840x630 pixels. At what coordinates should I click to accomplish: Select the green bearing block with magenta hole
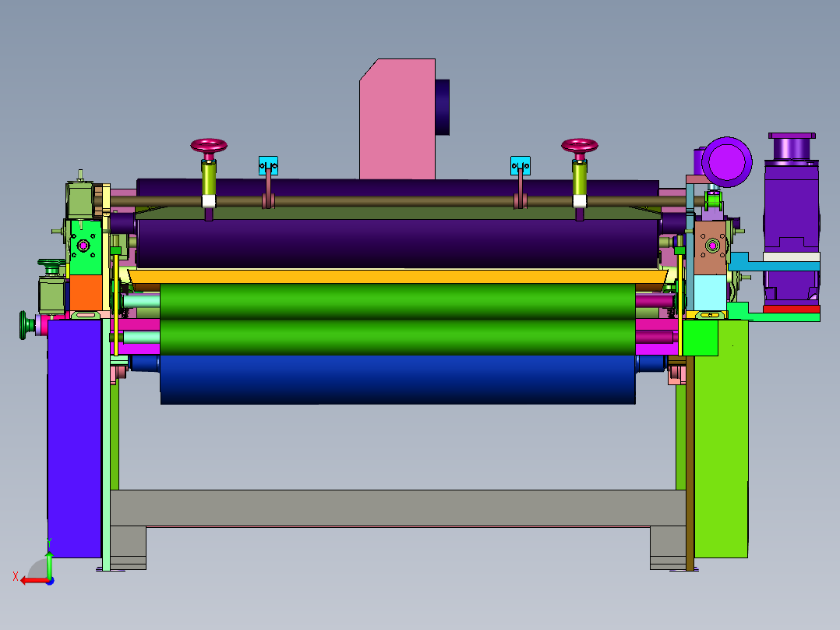[x=86, y=246]
